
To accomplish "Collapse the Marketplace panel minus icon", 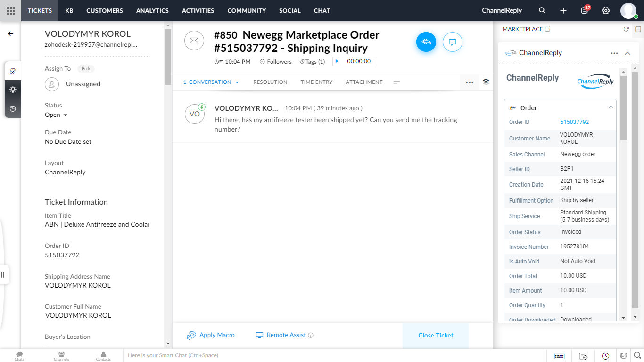I will (638, 29).
